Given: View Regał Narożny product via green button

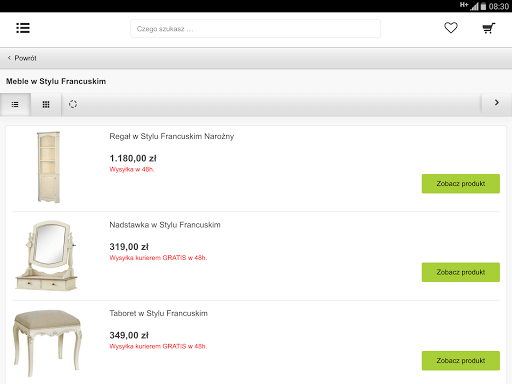Looking at the screenshot, I should (x=461, y=184).
